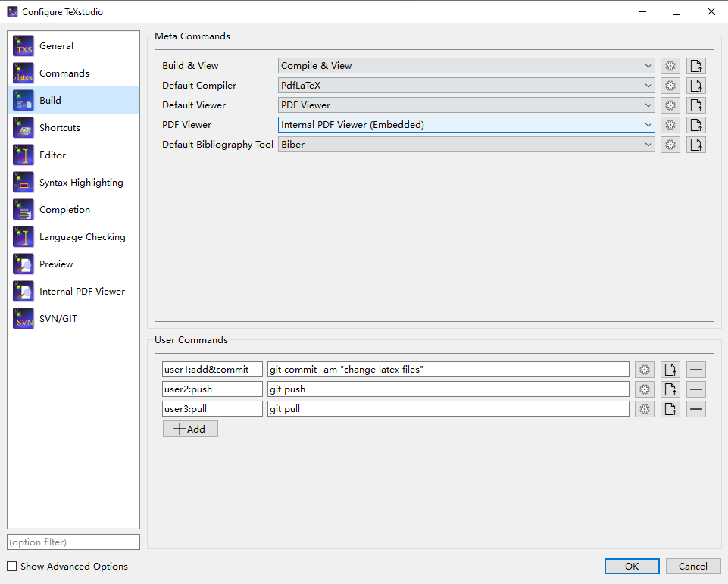Click the git push command text field
This screenshot has width=728, height=584.
(448, 389)
